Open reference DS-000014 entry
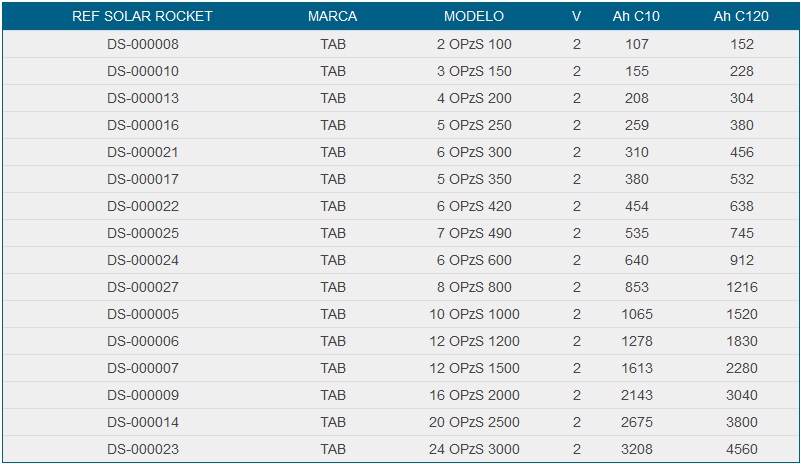This screenshot has height=464, width=801. tap(142, 422)
